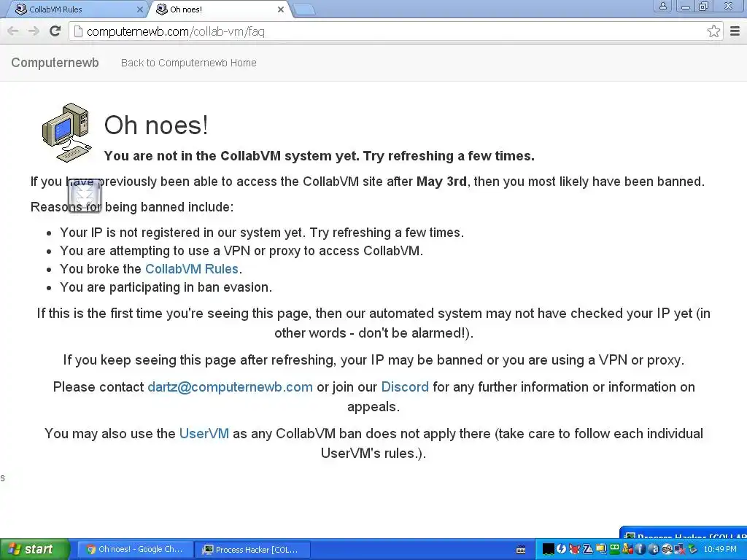
Task: Open the Chrome user profile icon
Action: coord(662,6)
